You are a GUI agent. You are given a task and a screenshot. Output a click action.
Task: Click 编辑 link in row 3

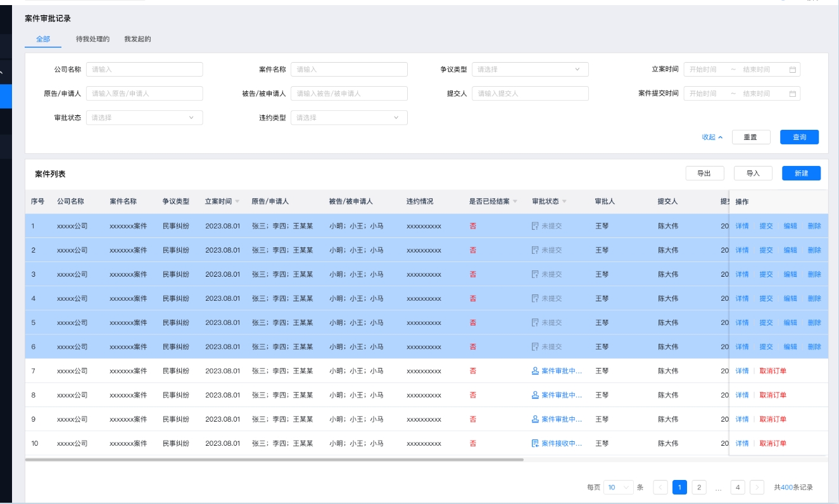pos(790,274)
